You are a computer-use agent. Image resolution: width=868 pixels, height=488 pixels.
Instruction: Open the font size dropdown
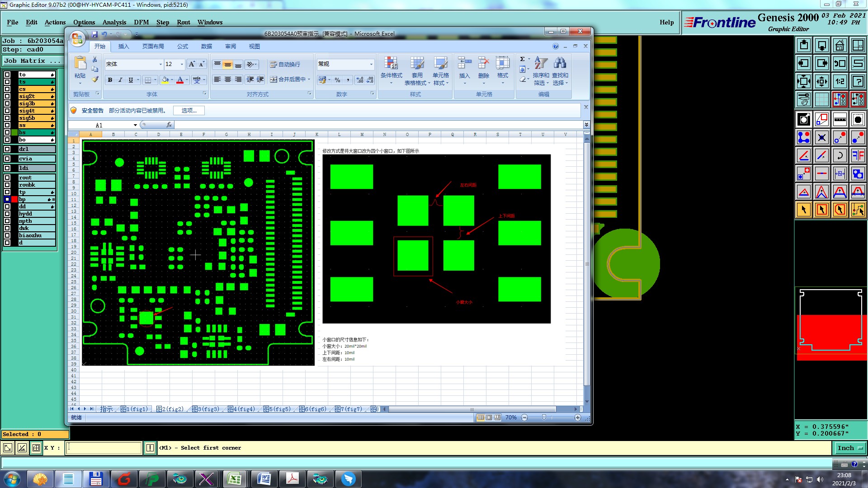tap(182, 64)
